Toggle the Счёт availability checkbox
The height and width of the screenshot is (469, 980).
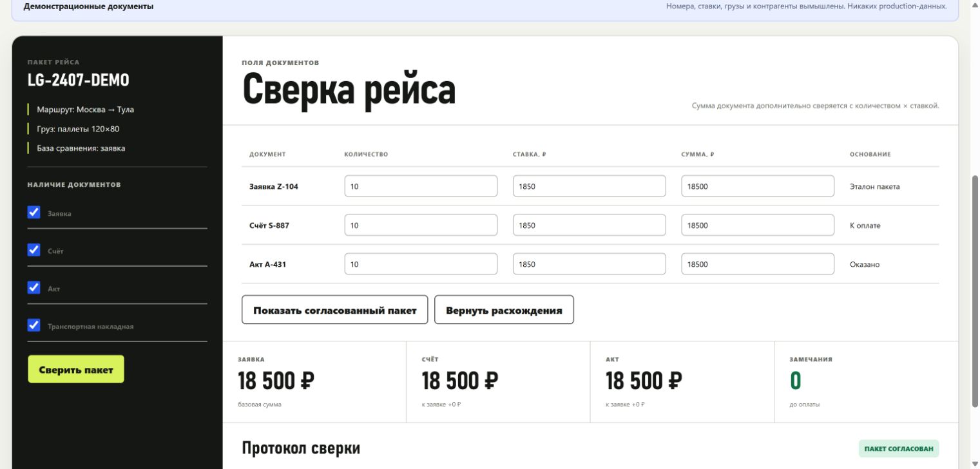click(34, 250)
